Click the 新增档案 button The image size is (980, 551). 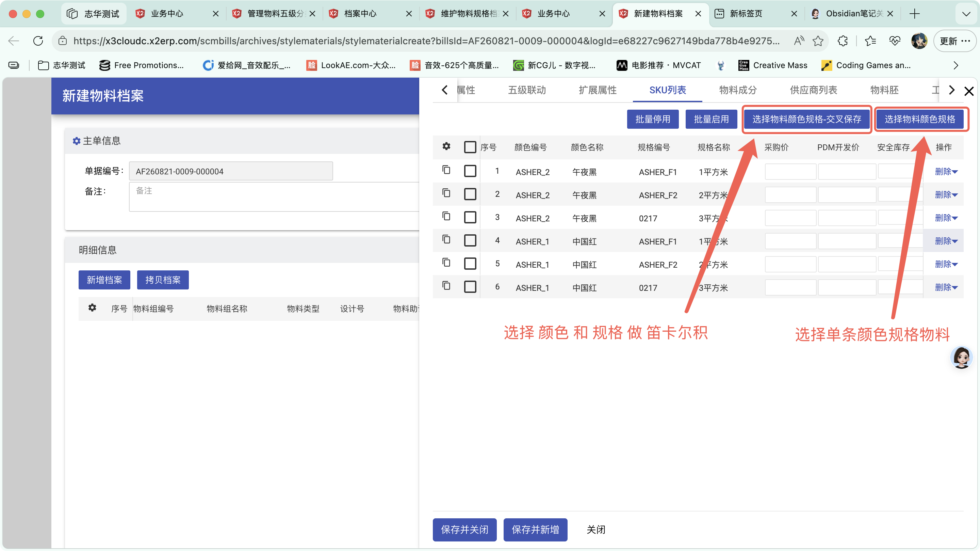[104, 280]
